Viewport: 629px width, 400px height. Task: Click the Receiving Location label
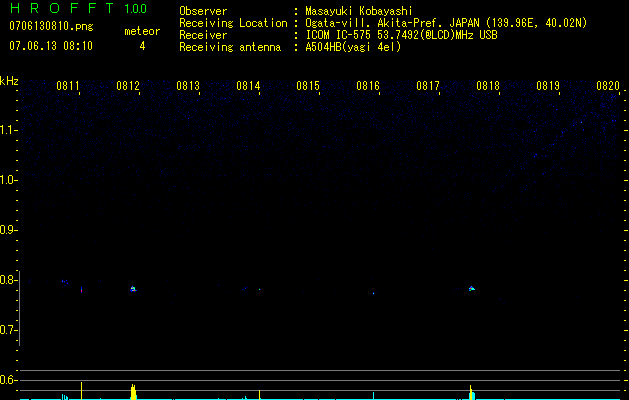coord(233,23)
